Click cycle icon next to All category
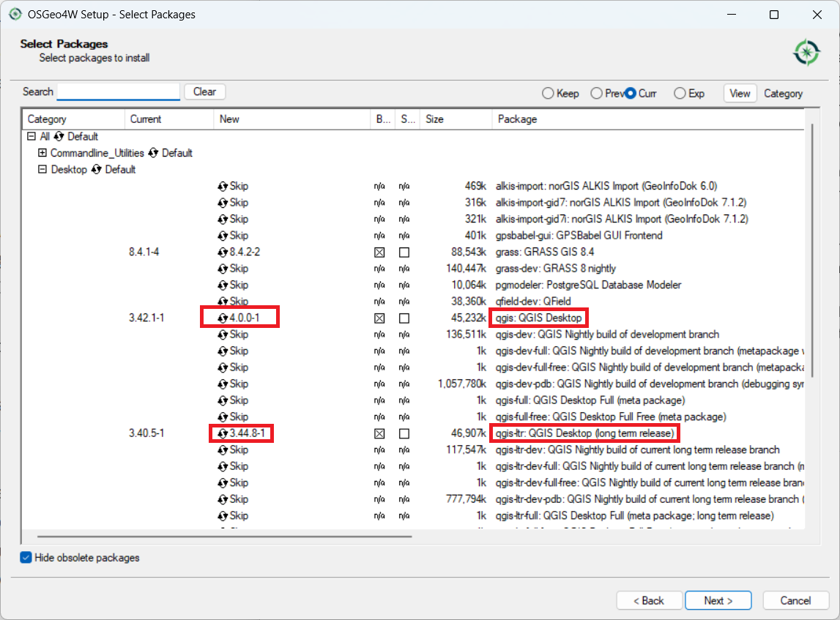840x620 pixels. point(60,137)
